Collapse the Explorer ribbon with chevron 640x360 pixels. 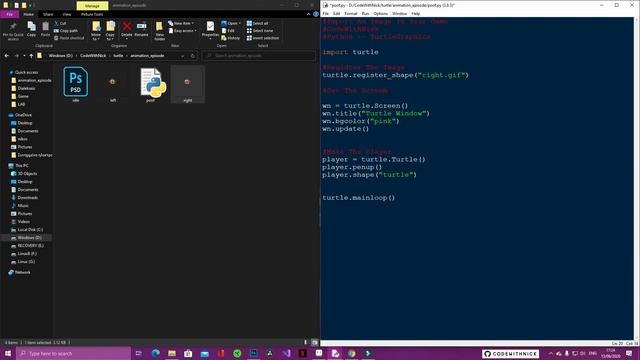point(309,14)
